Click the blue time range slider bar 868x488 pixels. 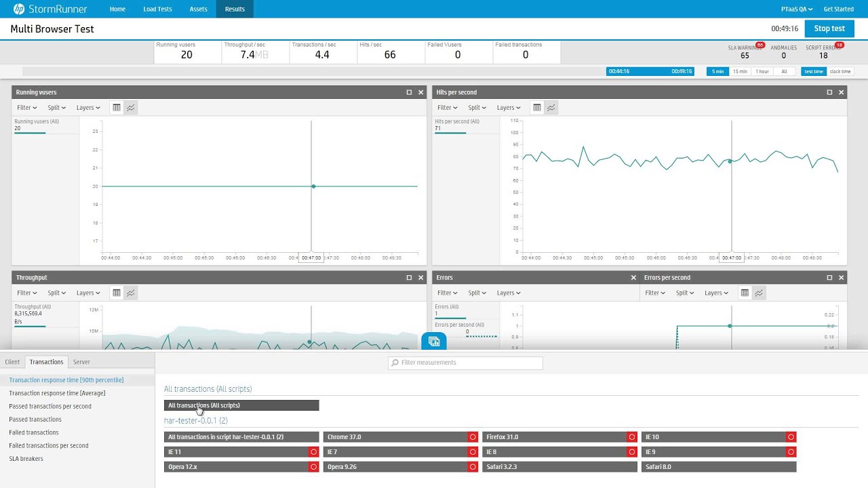[650, 71]
